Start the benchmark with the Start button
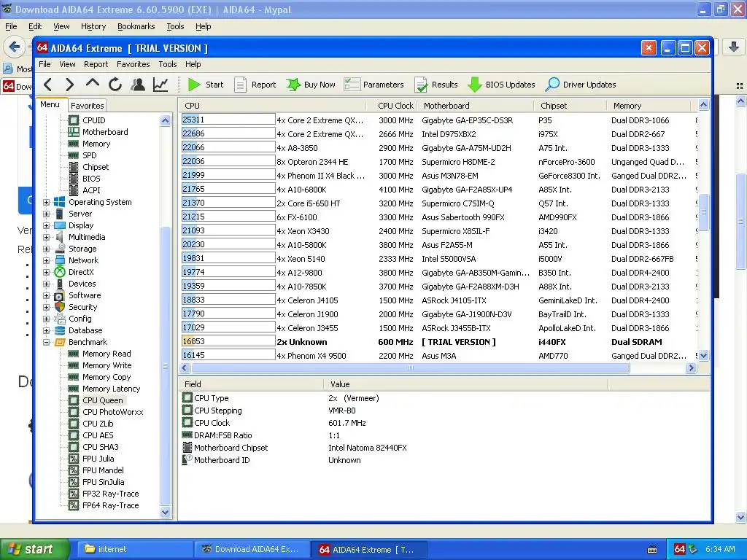The image size is (747, 560). [x=205, y=85]
